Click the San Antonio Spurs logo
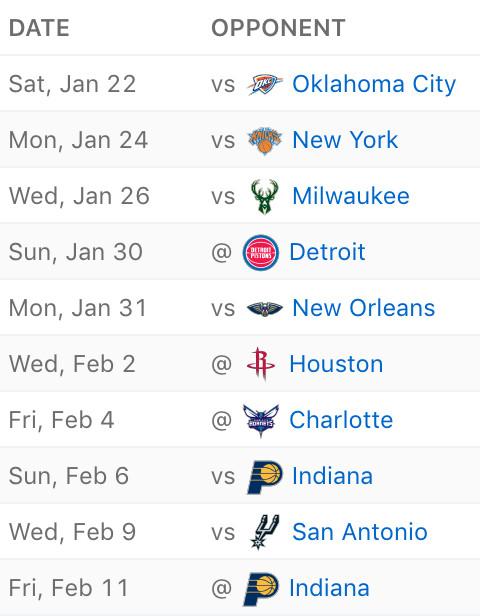480x616 pixels. click(x=265, y=532)
